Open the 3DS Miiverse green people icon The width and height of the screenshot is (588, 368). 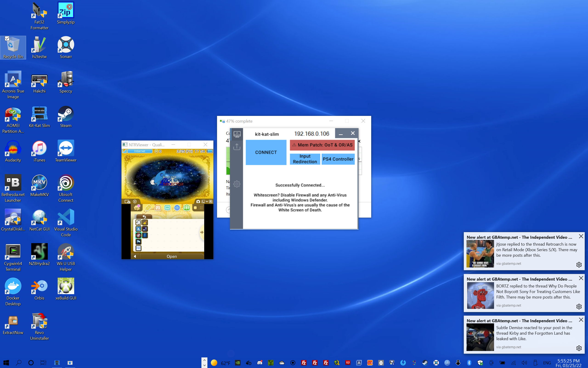[x=187, y=208]
